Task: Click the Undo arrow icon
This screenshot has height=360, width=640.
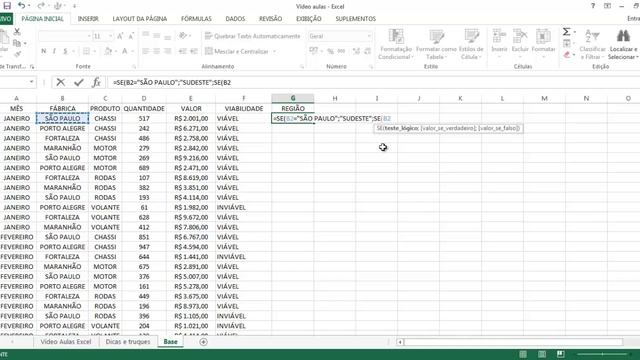Action: (x=22, y=6)
